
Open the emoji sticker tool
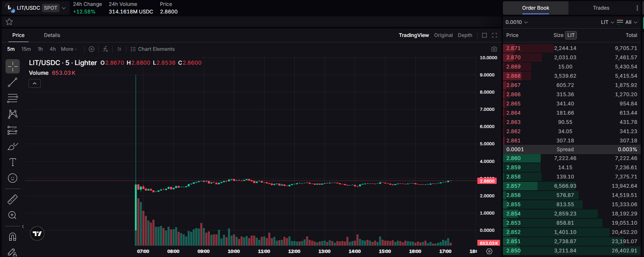13,178
